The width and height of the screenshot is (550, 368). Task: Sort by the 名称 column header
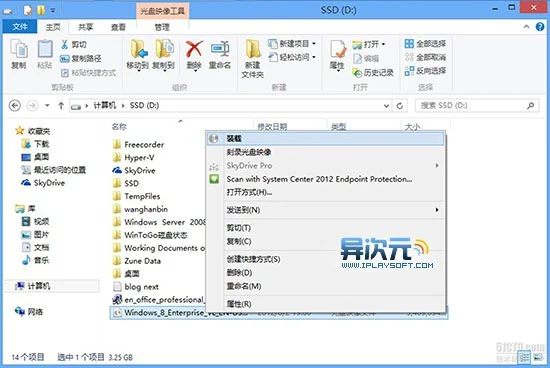point(119,127)
